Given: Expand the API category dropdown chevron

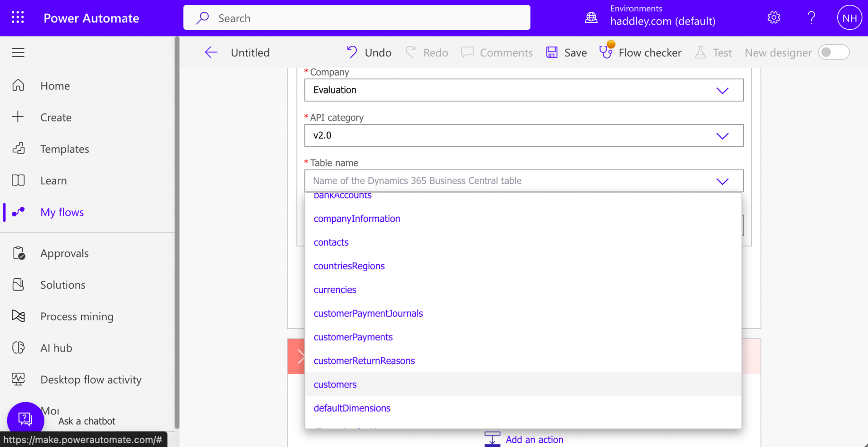Looking at the screenshot, I should click(x=722, y=136).
